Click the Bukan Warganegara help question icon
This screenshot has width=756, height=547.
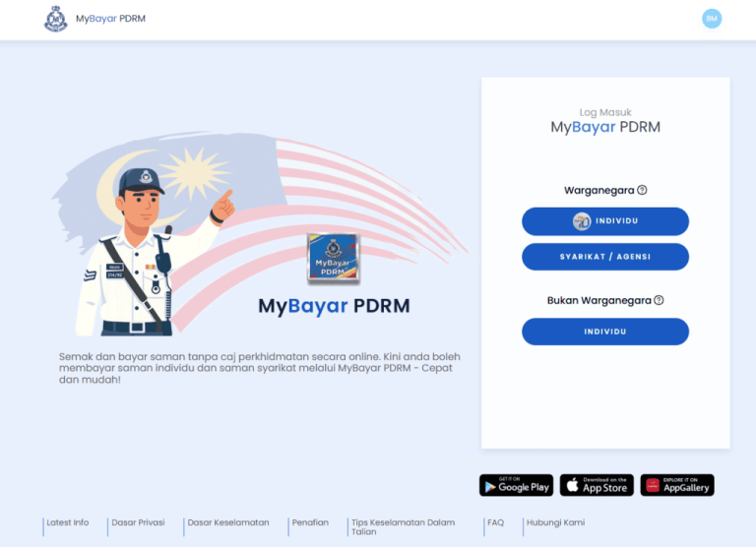659,300
